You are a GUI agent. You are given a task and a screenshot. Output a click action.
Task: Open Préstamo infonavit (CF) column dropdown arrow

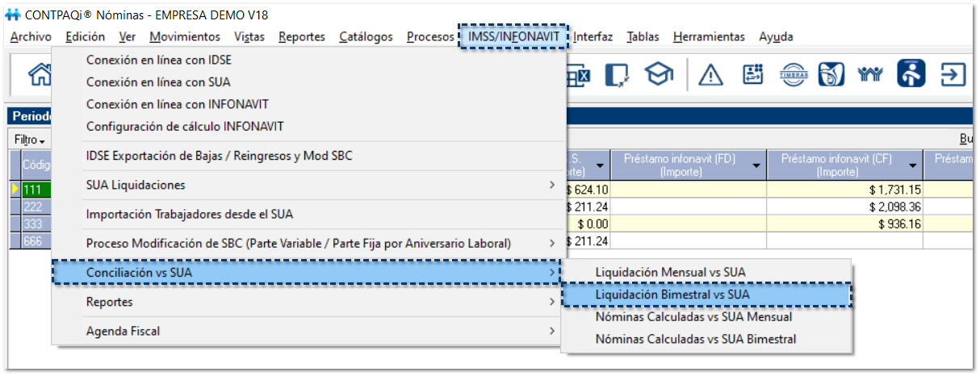(914, 165)
